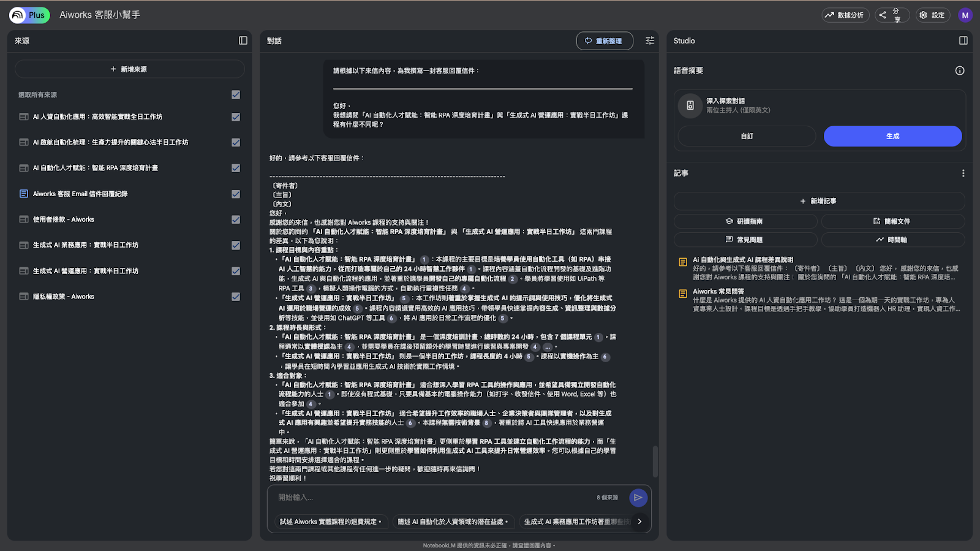Open the M account avatar
This screenshot has height=551, width=980.
click(965, 15)
